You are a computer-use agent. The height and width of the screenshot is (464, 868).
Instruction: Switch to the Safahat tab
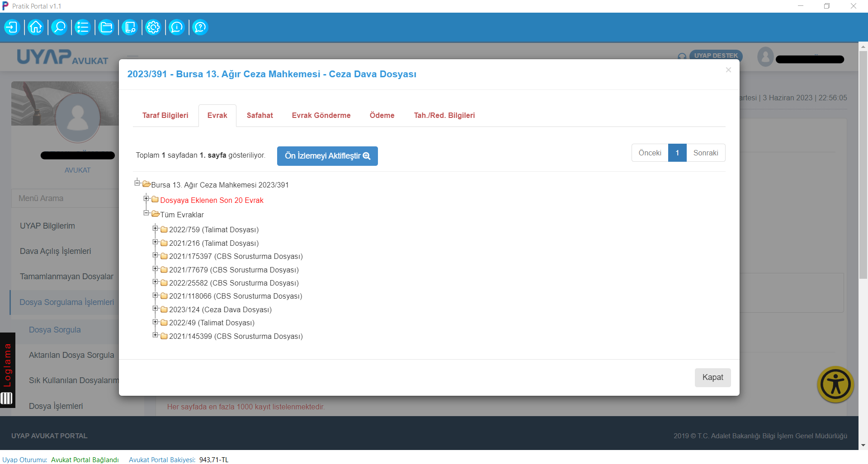click(x=259, y=116)
